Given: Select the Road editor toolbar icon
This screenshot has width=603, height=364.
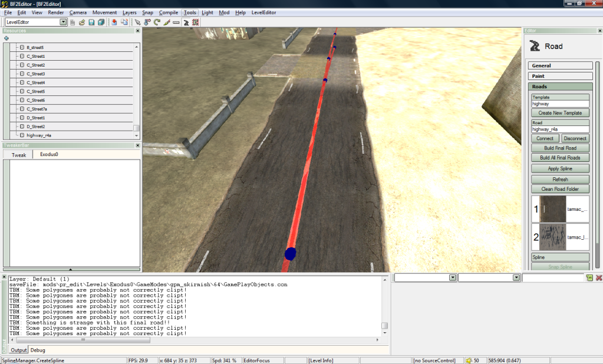Looking at the screenshot, I should (x=186, y=22).
